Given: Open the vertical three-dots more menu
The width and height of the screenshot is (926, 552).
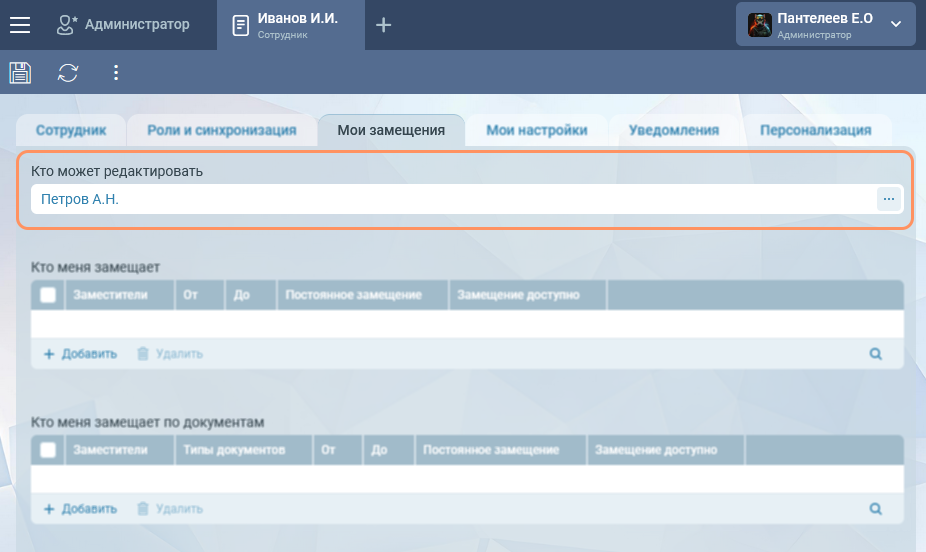Looking at the screenshot, I should point(116,73).
